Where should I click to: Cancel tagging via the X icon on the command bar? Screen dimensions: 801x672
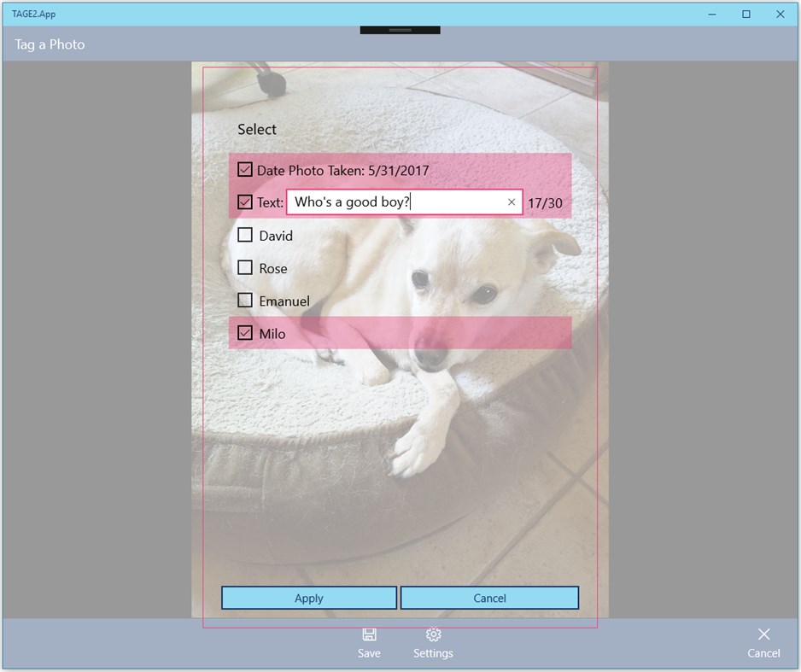[x=763, y=634]
